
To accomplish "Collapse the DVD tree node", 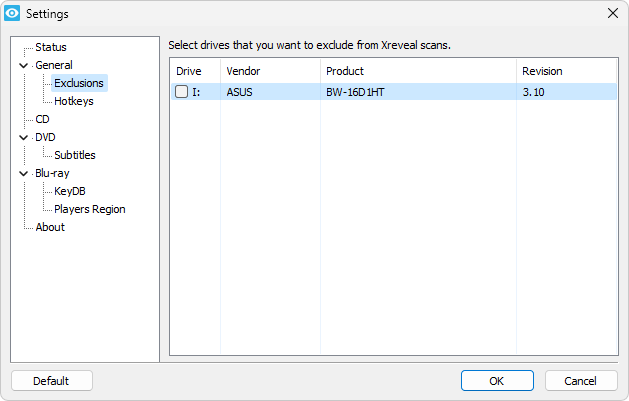I will pos(24,138).
